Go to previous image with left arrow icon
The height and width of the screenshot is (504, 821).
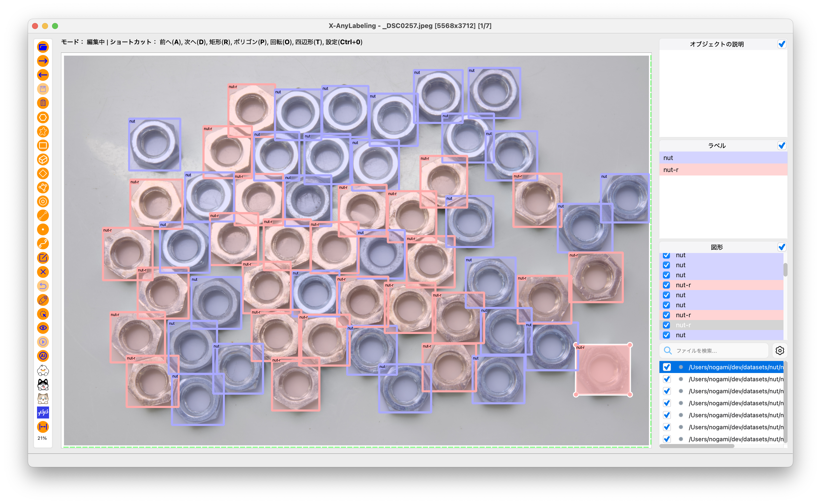coord(43,75)
